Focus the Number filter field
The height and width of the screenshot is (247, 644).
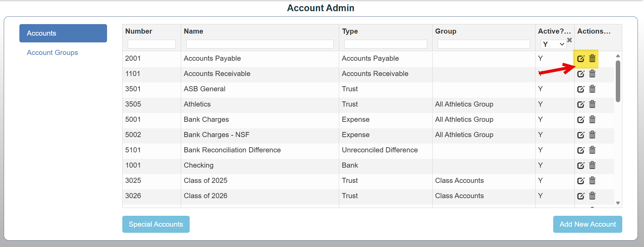point(152,44)
